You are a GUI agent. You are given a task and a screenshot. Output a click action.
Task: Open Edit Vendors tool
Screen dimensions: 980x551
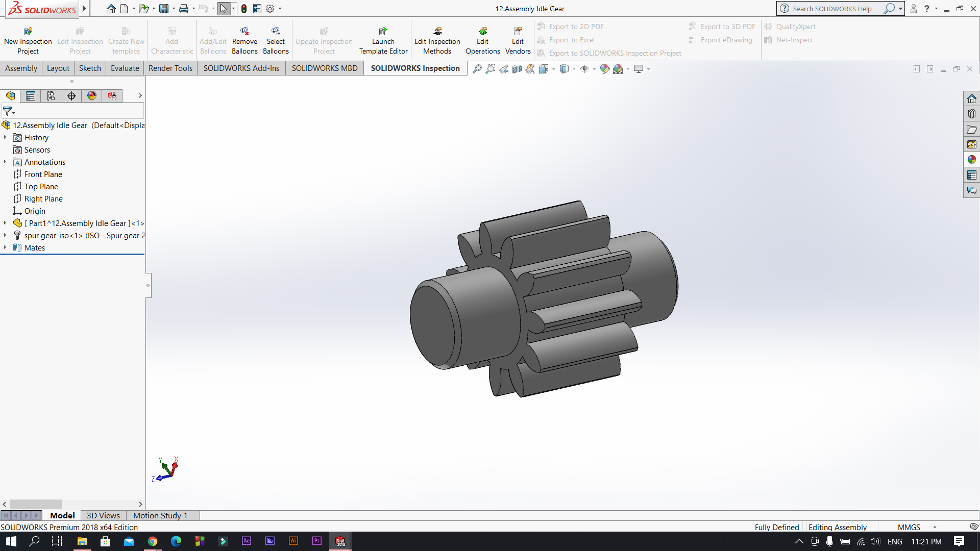[518, 41]
